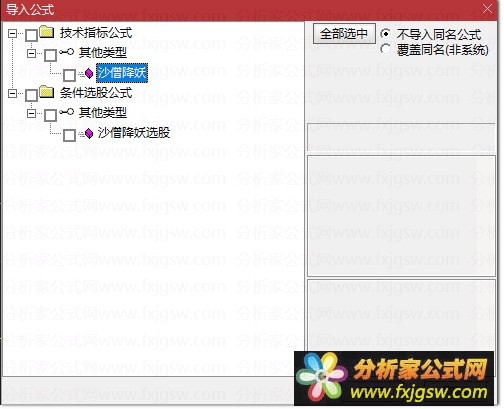The width and height of the screenshot is (504, 409).
Task: Click the 技术指标公式 folder icon
Action: click(x=47, y=32)
